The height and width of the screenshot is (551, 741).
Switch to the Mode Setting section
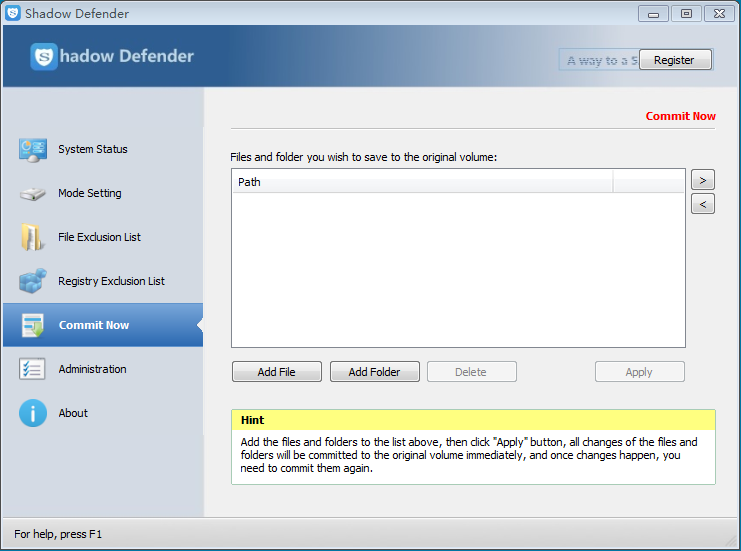coord(90,194)
